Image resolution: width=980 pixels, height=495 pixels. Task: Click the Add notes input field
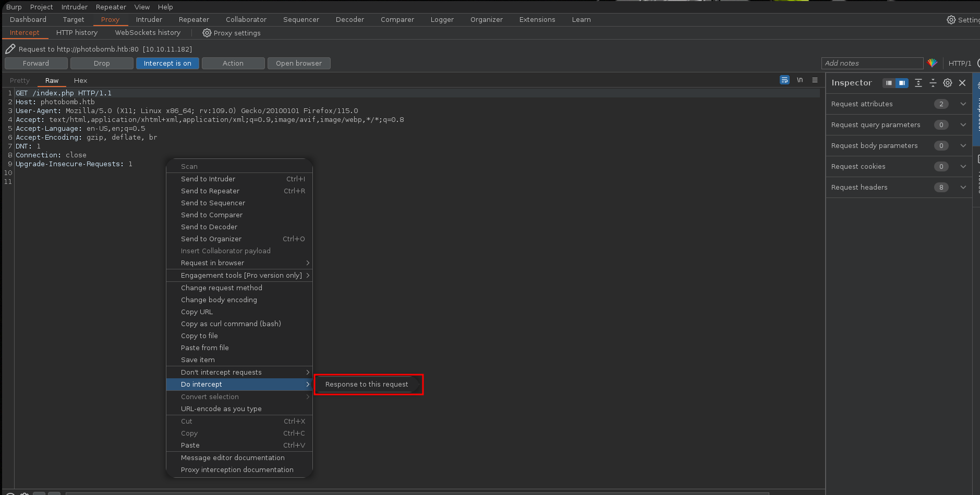872,63
